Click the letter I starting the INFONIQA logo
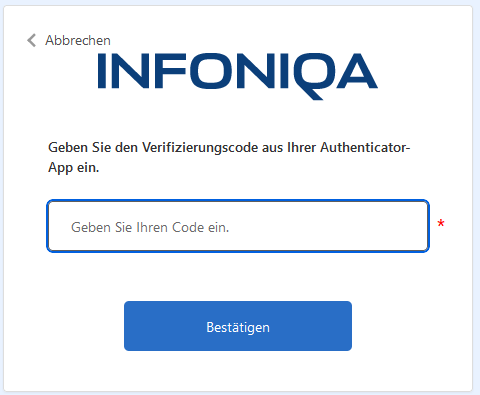480x395 pixels. [x=101, y=71]
